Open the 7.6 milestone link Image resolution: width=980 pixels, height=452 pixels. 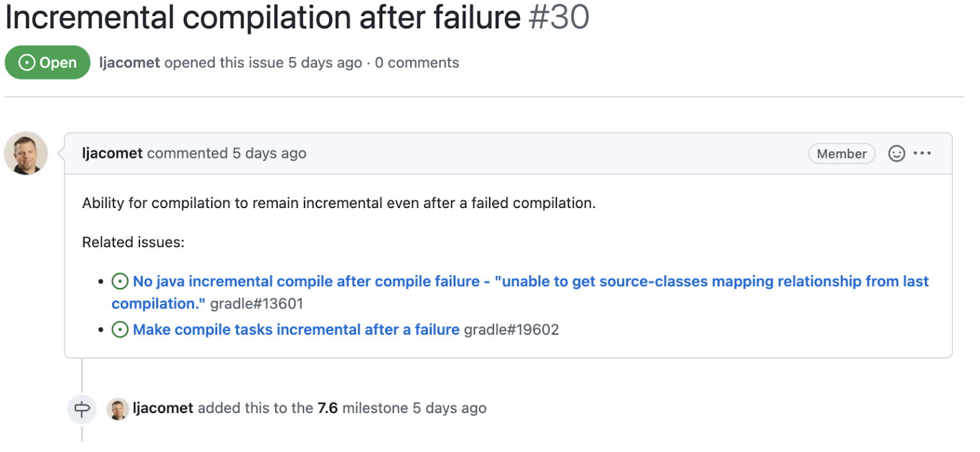pos(328,408)
